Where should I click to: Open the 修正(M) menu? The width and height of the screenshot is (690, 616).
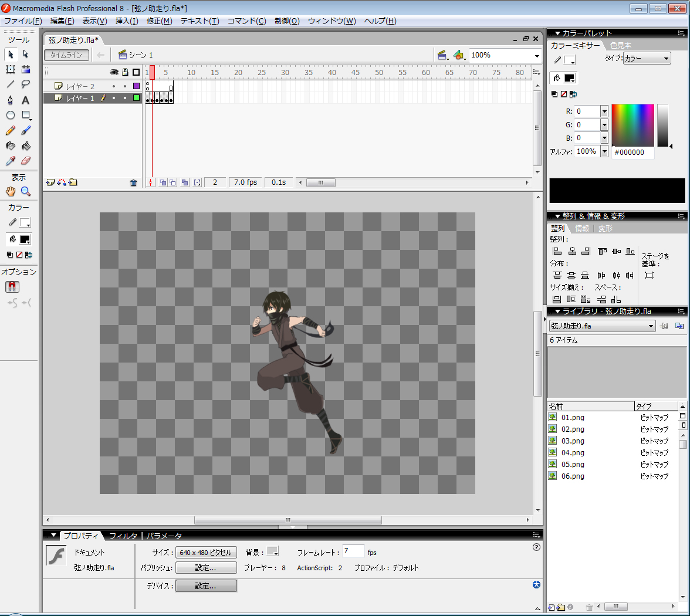[159, 21]
